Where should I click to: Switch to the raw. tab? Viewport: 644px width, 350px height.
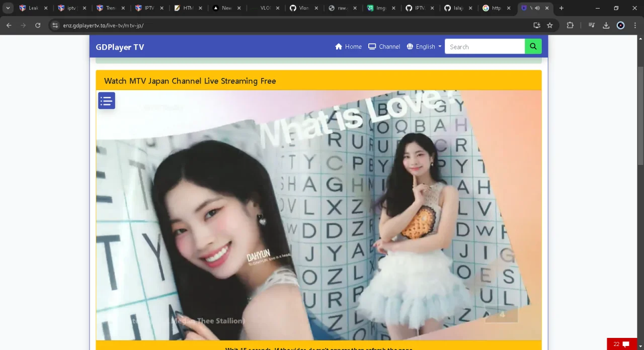[x=343, y=8]
